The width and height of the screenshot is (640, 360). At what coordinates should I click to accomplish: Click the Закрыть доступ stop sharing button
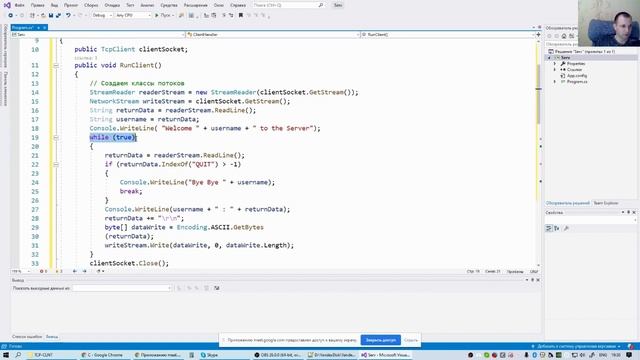click(380, 340)
